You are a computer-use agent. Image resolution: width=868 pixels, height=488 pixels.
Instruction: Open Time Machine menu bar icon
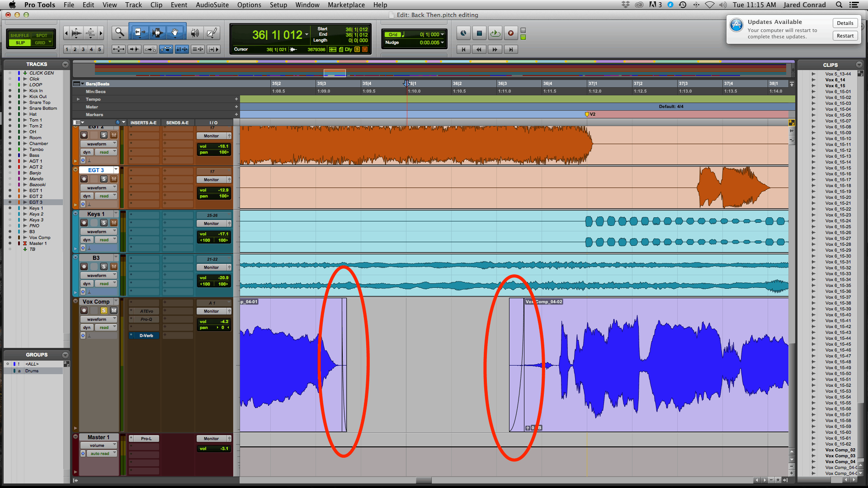683,5
